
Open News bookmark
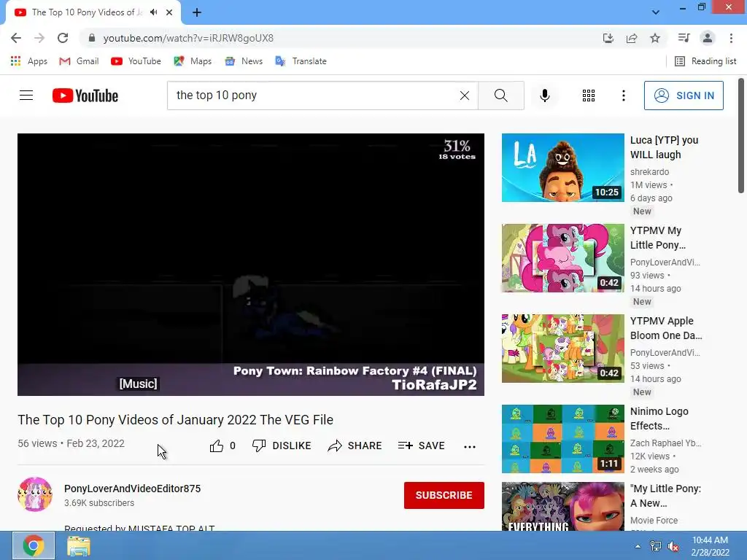coord(244,61)
